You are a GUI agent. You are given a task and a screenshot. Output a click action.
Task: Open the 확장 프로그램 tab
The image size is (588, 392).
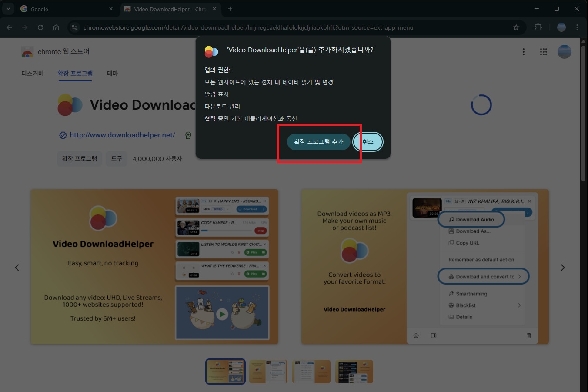click(75, 73)
